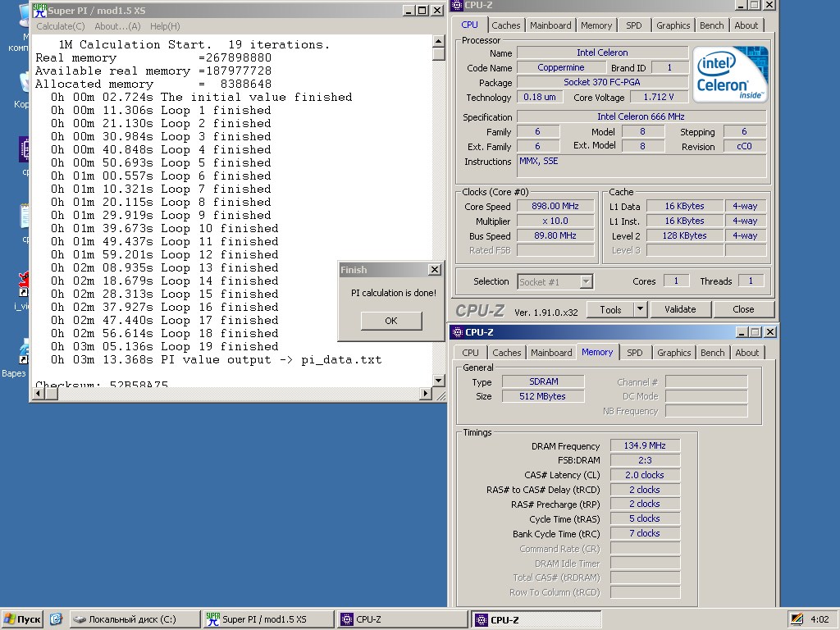
Task: Click the FSB:DRAM 2:3 value
Action: click(x=645, y=460)
